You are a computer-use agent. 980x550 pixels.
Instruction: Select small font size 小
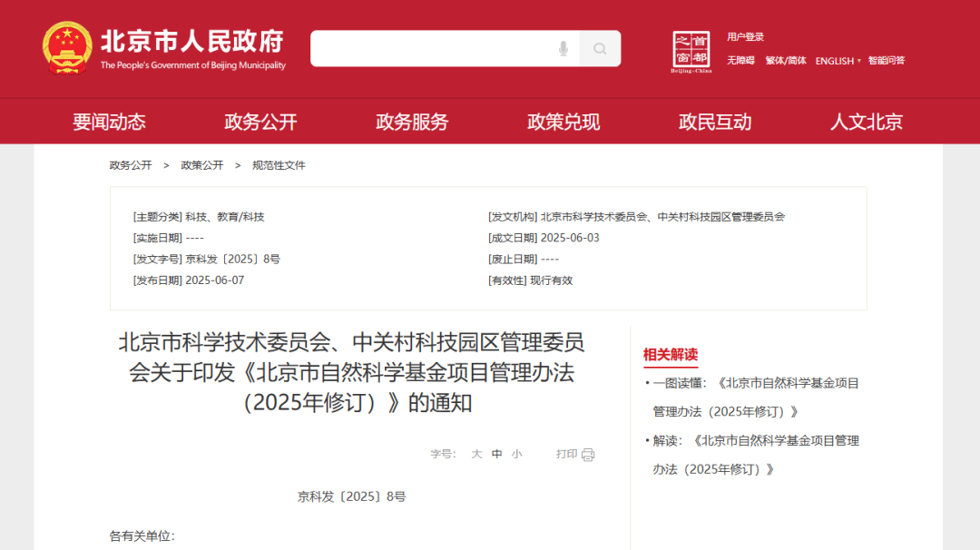tap(516, 455)
